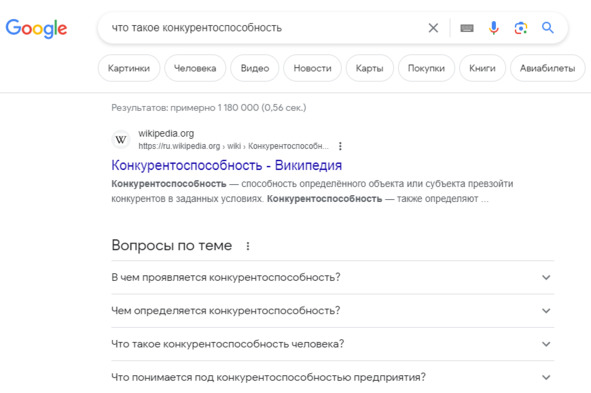Focus the search query text field
This screenshot has height=393, width=591.
(264, 28)
